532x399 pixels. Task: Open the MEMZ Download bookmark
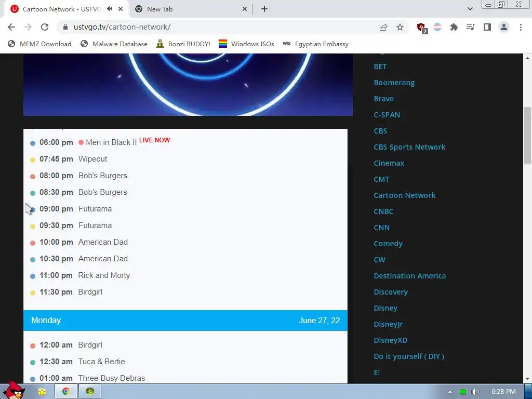pos(39,44)
